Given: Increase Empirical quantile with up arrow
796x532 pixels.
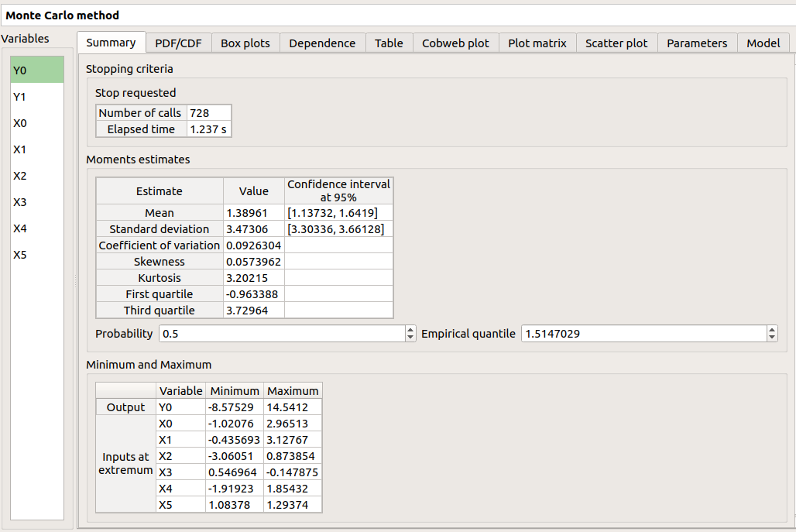Looking at the screenshot, I should [x=772, y=330].
